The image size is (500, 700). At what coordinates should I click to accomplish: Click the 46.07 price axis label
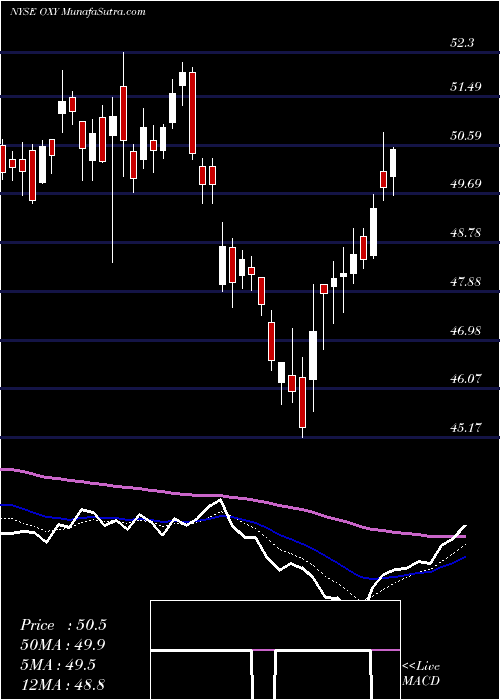click(466, 379)
